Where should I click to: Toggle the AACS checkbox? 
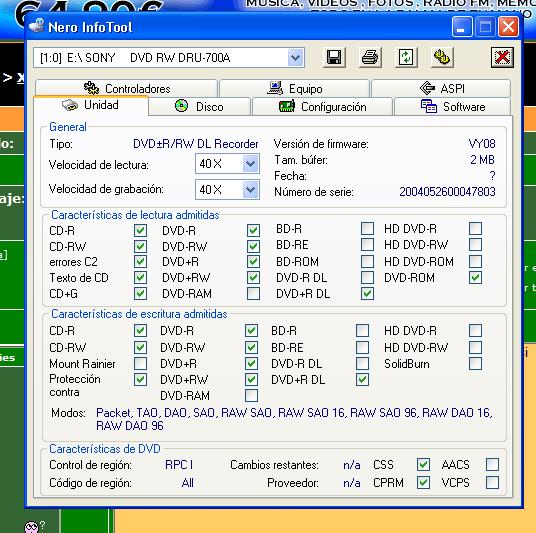[x=492, y=464]
